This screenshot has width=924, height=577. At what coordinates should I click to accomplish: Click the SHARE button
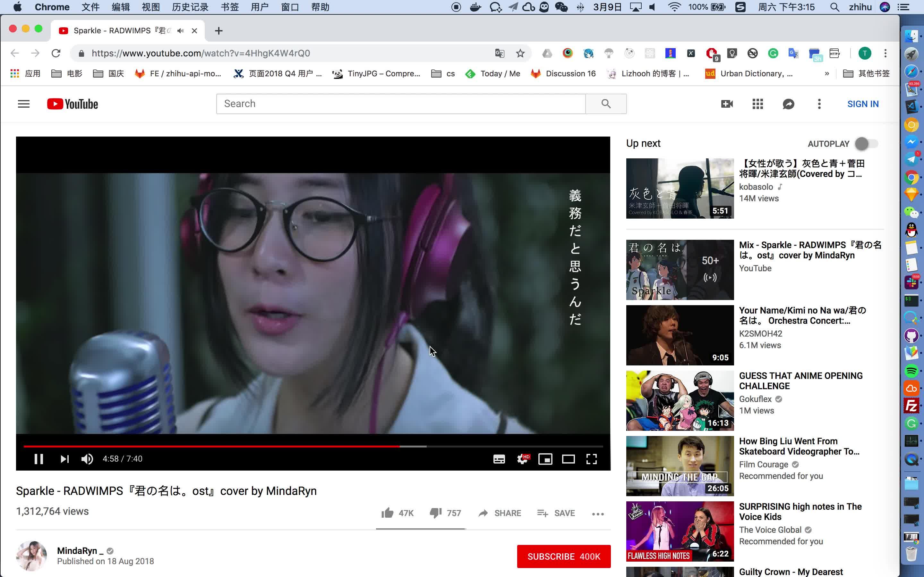(500, 513)
